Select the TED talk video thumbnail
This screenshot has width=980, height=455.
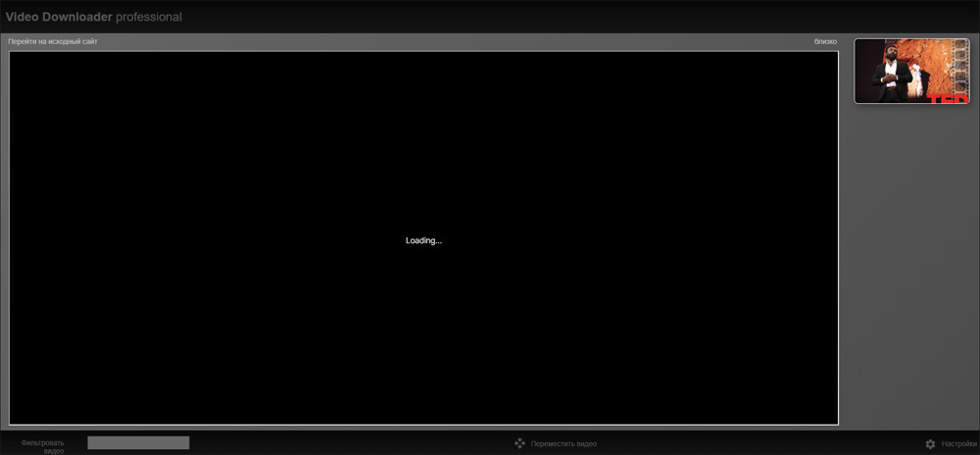point(911,72)
